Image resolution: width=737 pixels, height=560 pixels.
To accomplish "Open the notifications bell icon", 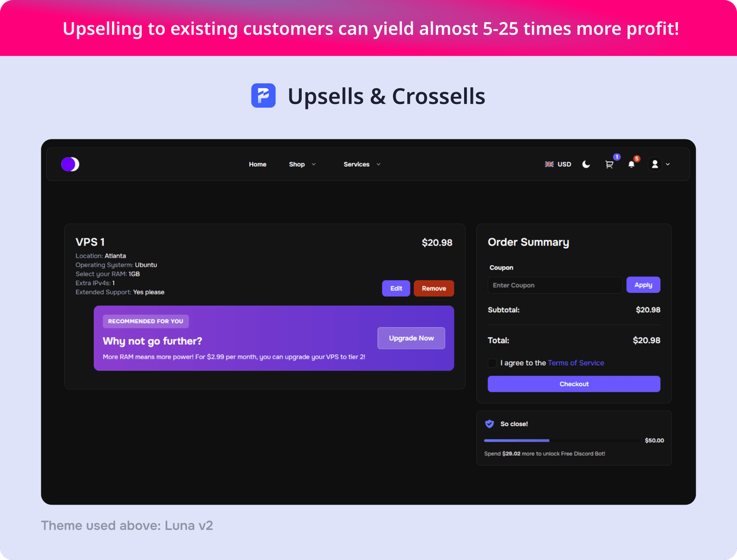I will (x=631, y=164).
